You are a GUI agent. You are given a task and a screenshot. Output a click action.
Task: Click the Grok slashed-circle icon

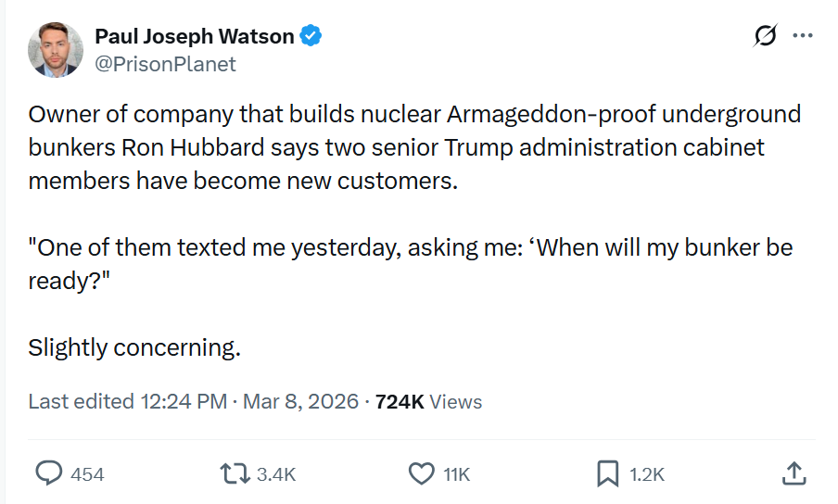[766, 36]
